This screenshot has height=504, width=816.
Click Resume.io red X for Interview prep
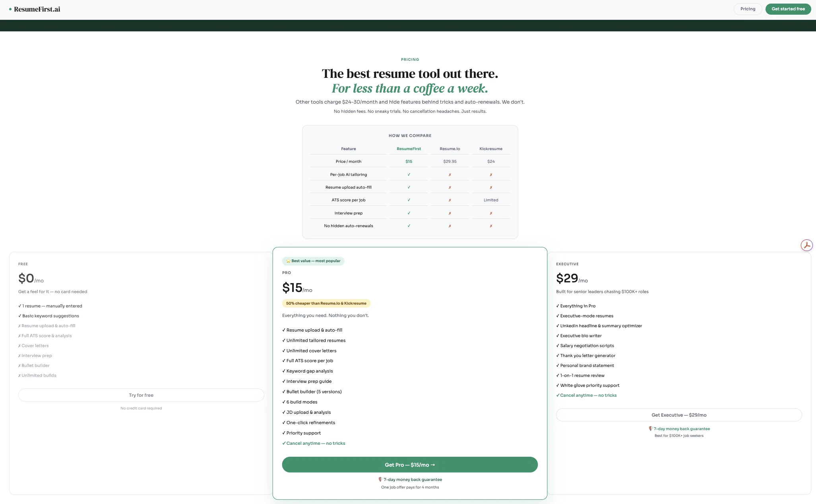(x=450, y=213)
